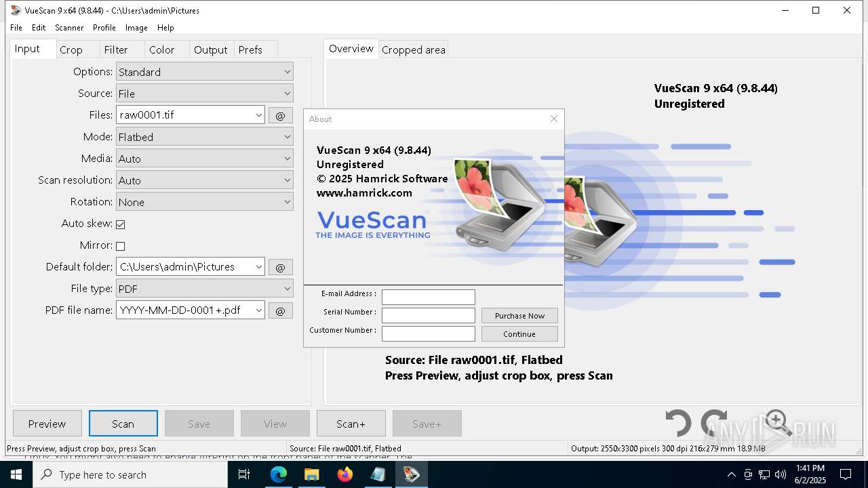Switch to the Output tab
Screen dimensions: 868x488
(x=211, y=49)
